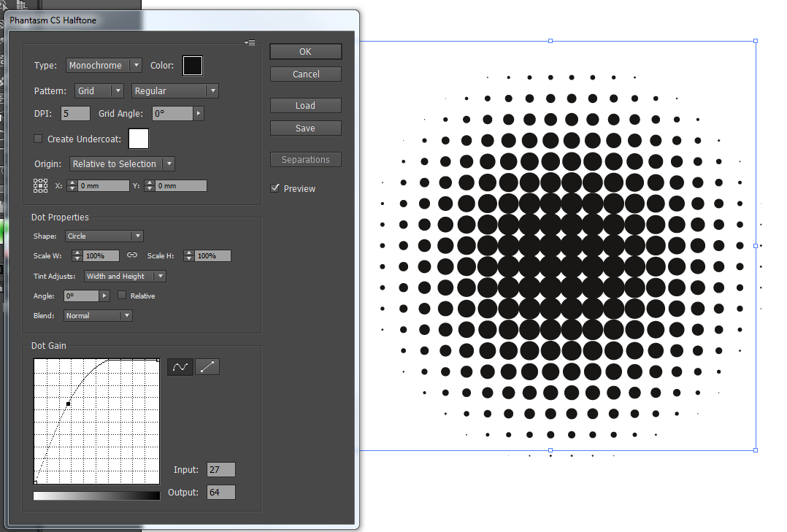Open the Shape Circle dropdown
This screenshot has width=787, height=532.
(104, 236)
